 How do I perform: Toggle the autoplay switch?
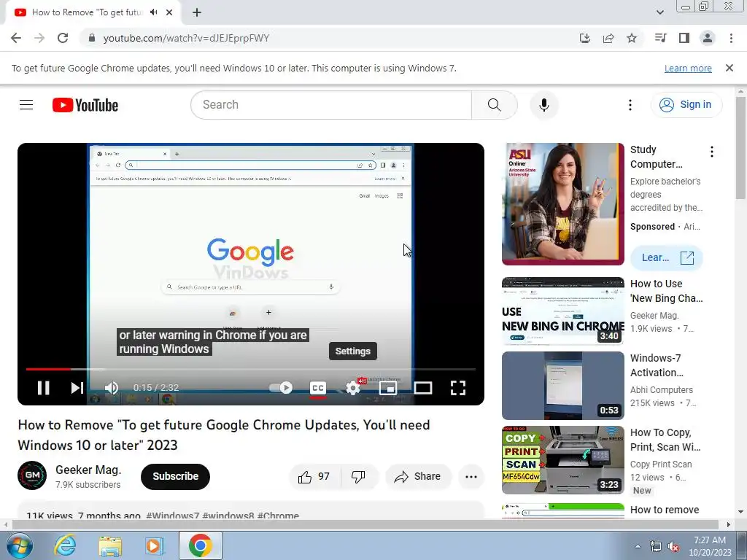click(281, 388)
